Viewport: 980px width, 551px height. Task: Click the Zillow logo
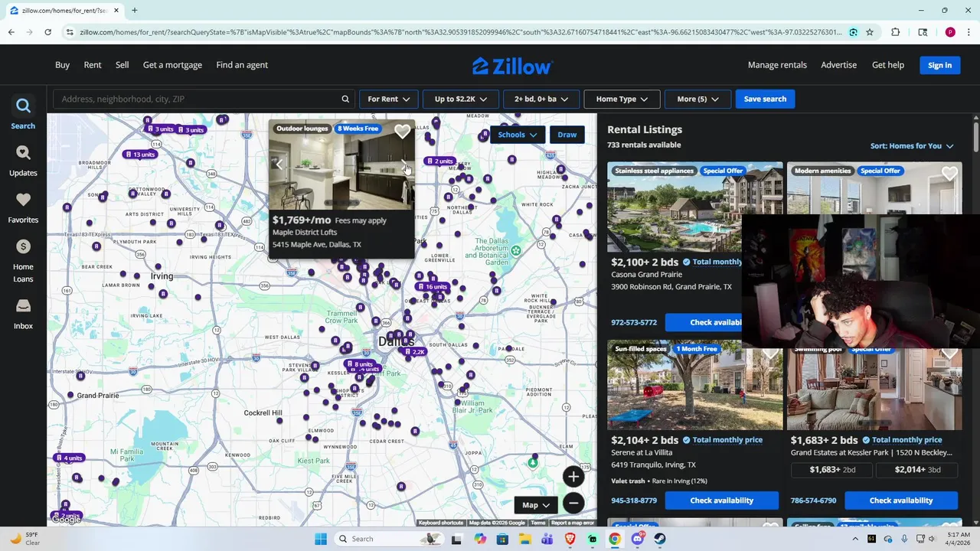coord(512,66)
